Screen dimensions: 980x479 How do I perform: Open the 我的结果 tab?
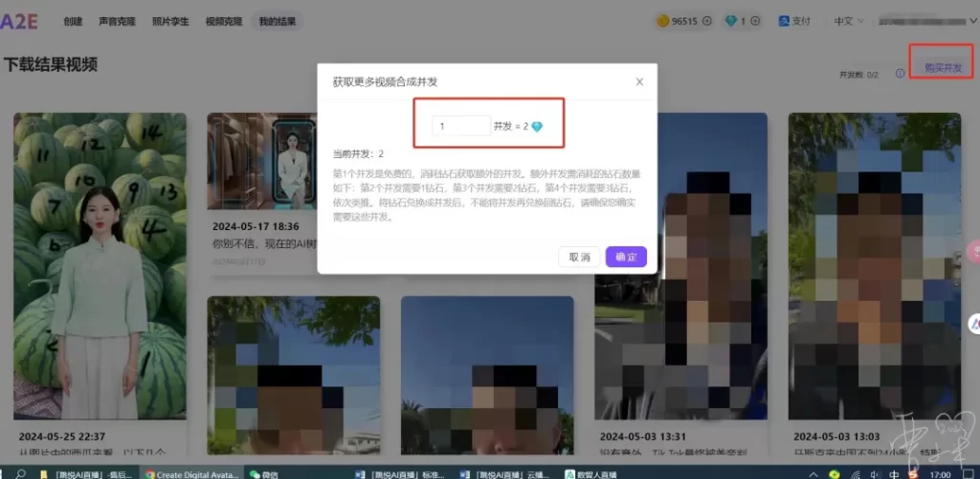(x=278, y=21)
